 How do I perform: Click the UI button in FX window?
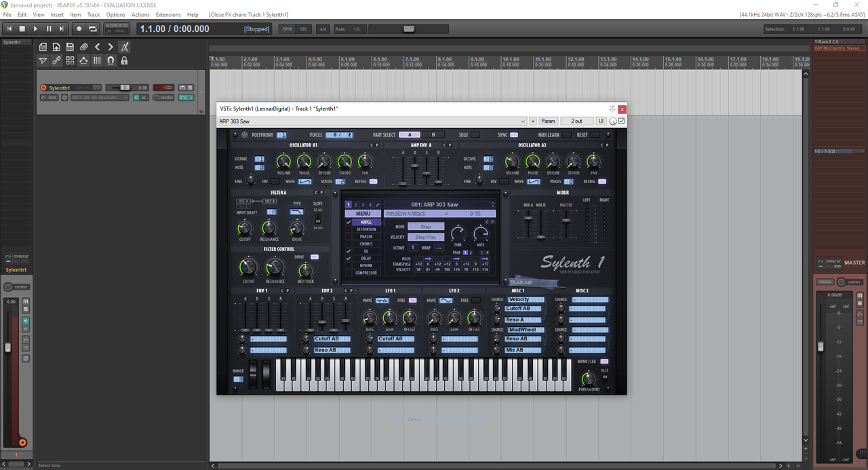pos(601,121)
